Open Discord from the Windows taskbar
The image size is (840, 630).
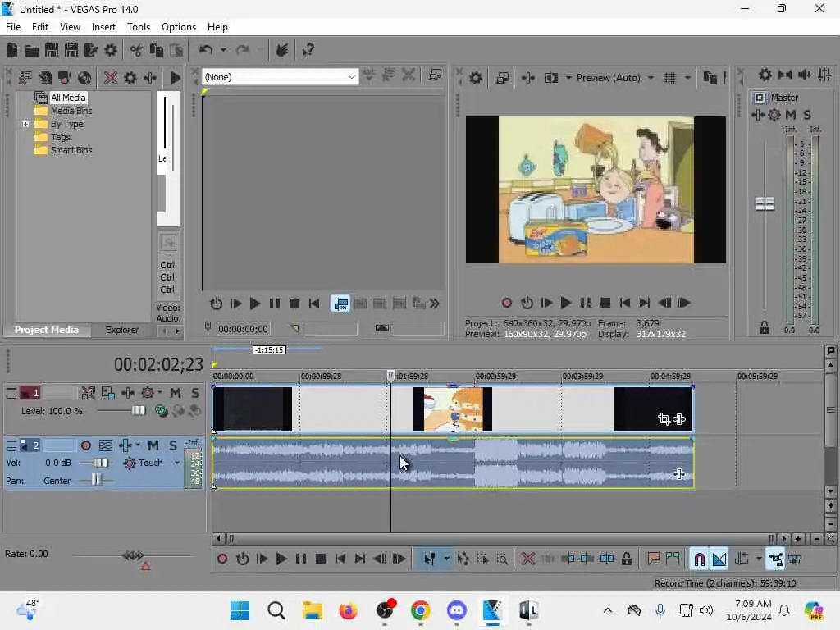point(456,610)
